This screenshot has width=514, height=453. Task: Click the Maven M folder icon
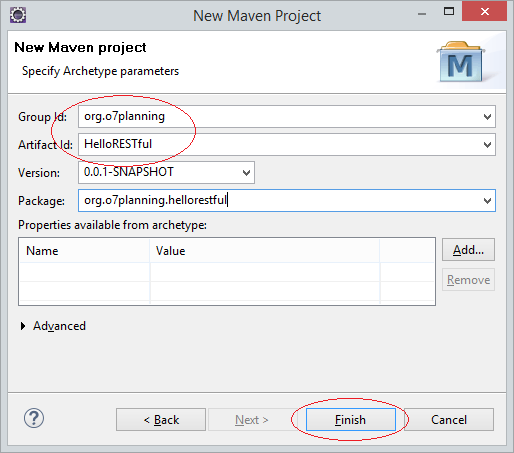461,62
